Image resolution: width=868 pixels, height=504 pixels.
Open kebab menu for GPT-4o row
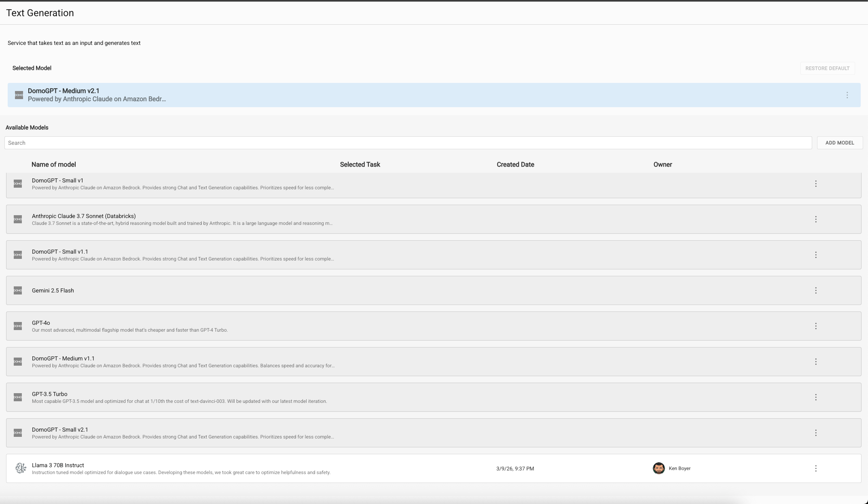(816, 326)
